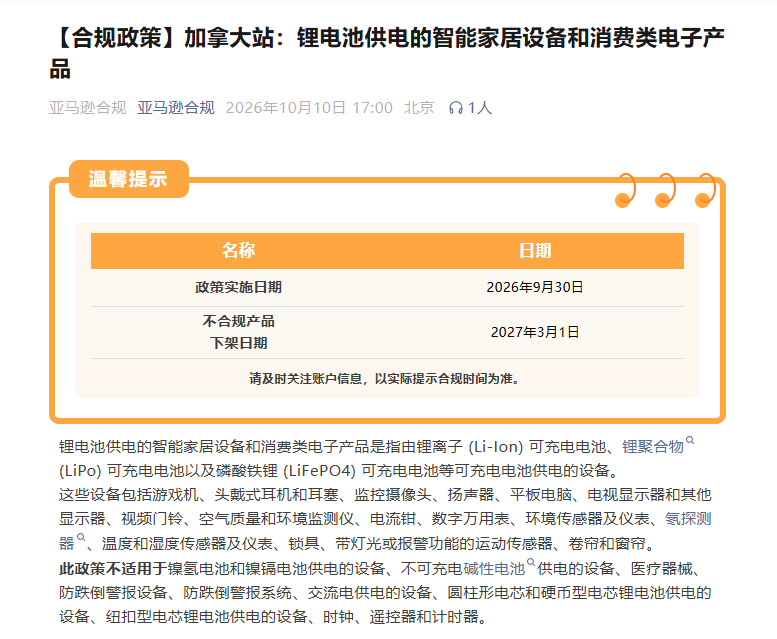The width and height of the screenshot is (777, 639).
Task: Click the 不合规产品 下架日期 cell
Action: coord(238,332)
